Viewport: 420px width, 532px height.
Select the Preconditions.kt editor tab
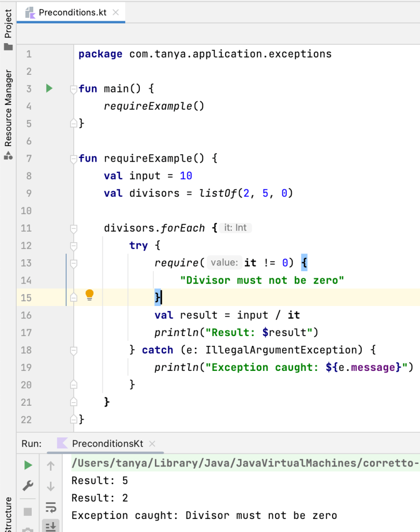72,12
